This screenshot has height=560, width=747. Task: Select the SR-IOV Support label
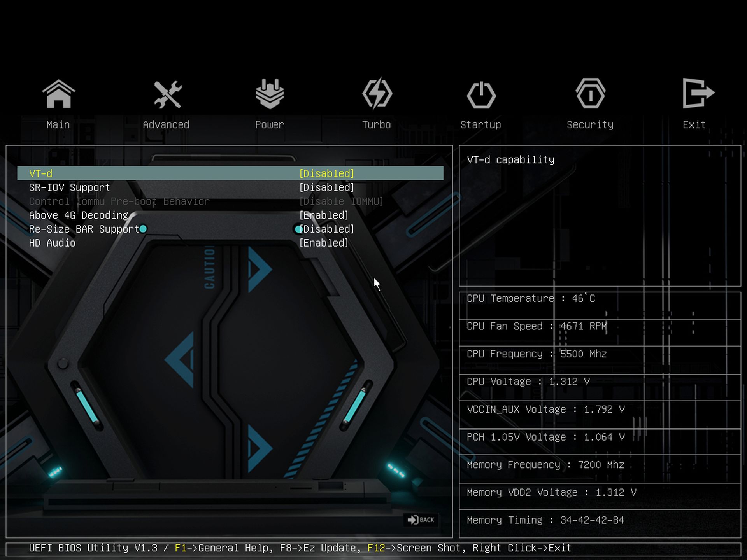70,187
